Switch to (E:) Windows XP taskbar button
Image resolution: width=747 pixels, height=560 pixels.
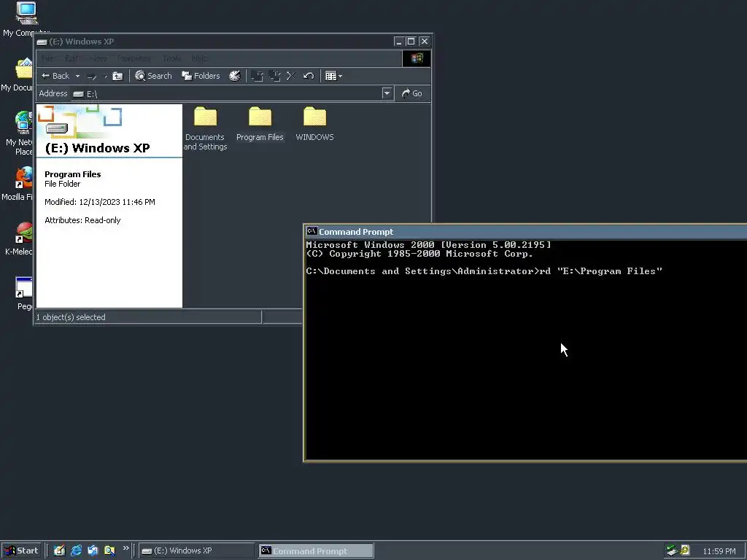click(x=196, y=551)
